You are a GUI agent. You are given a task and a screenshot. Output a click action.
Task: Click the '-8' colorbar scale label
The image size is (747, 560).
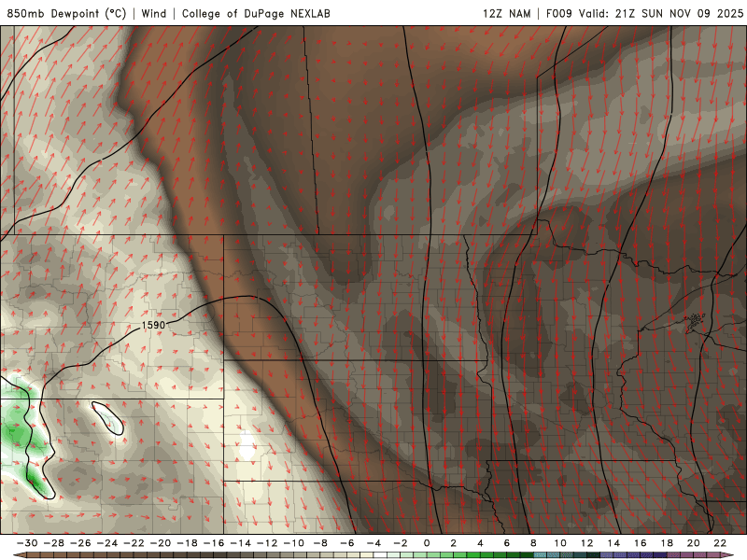tap(320, 543)
